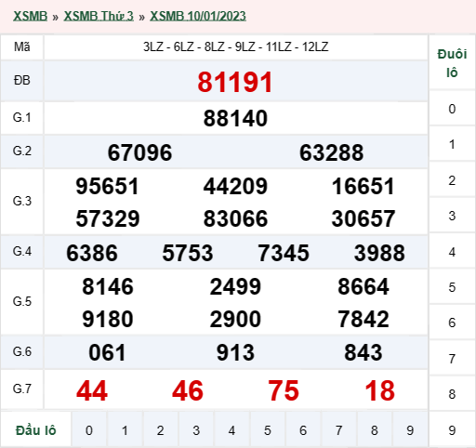Open the XSMB 10/01/2023 link
This screenshot has height=448, width=476.
pos(198,16)
